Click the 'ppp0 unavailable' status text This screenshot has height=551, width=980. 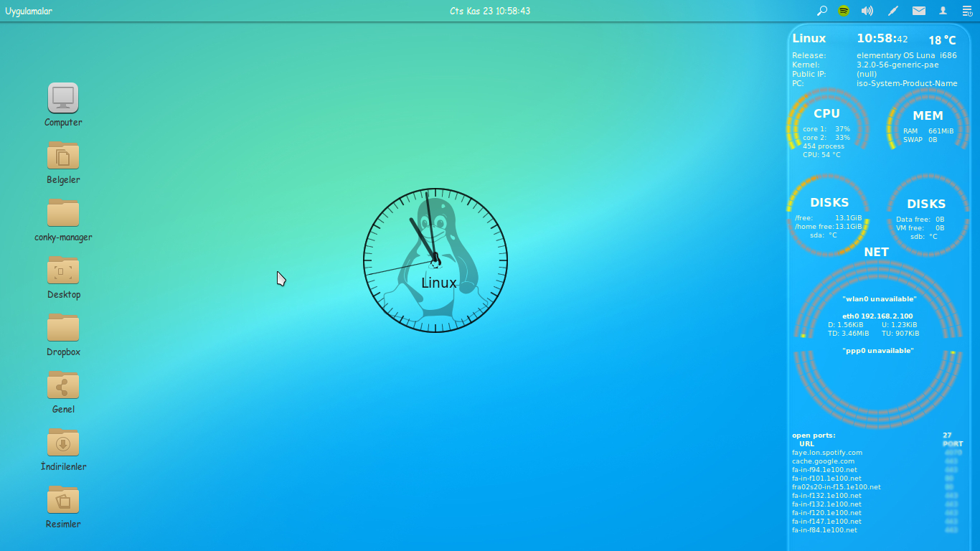pyautogui.click(x=878, y=351)
